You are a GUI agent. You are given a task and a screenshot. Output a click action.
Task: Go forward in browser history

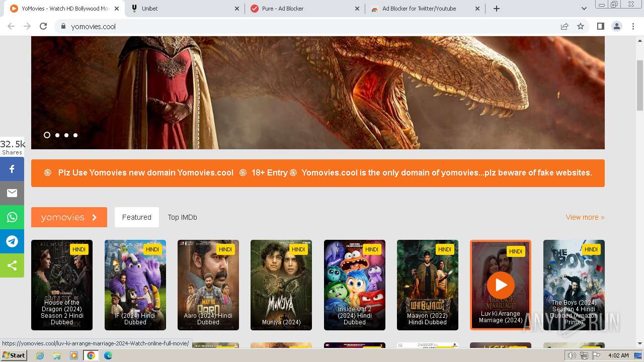pos(27,26)
